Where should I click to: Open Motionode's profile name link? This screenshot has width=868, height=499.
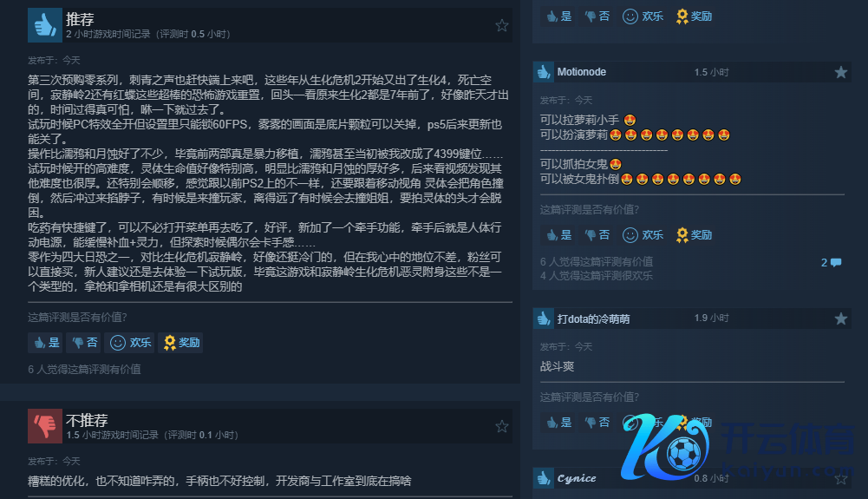coord(581,72)
